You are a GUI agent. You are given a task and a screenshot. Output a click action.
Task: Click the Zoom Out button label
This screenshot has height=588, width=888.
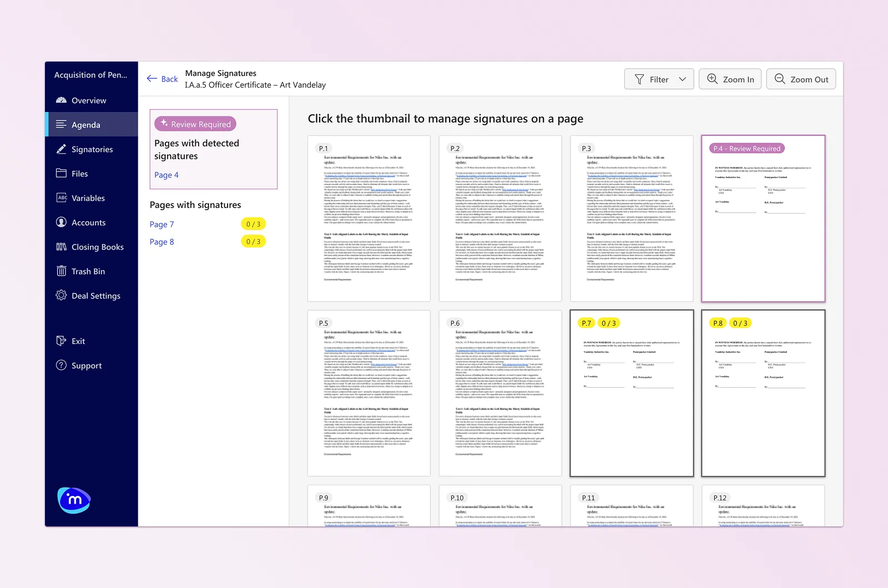pos(809,79)
